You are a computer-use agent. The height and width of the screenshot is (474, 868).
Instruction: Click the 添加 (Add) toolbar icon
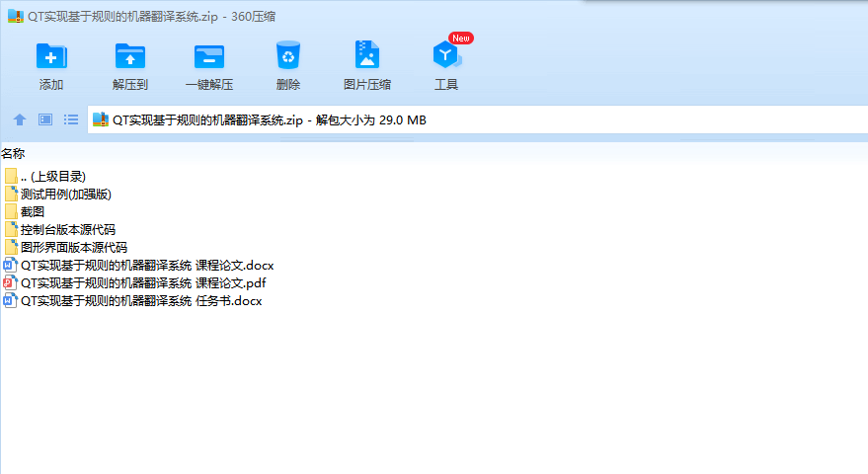point(51,56)
